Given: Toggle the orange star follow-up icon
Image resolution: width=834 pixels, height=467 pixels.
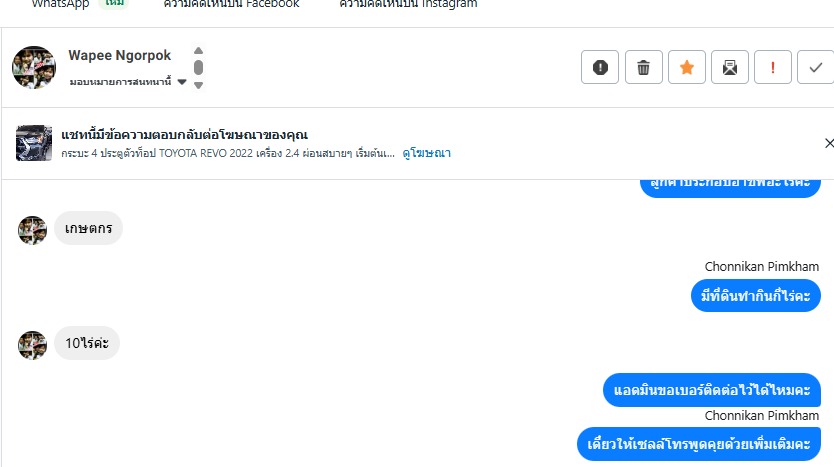Looking at the screenshot, I should (x=687, y=67).
